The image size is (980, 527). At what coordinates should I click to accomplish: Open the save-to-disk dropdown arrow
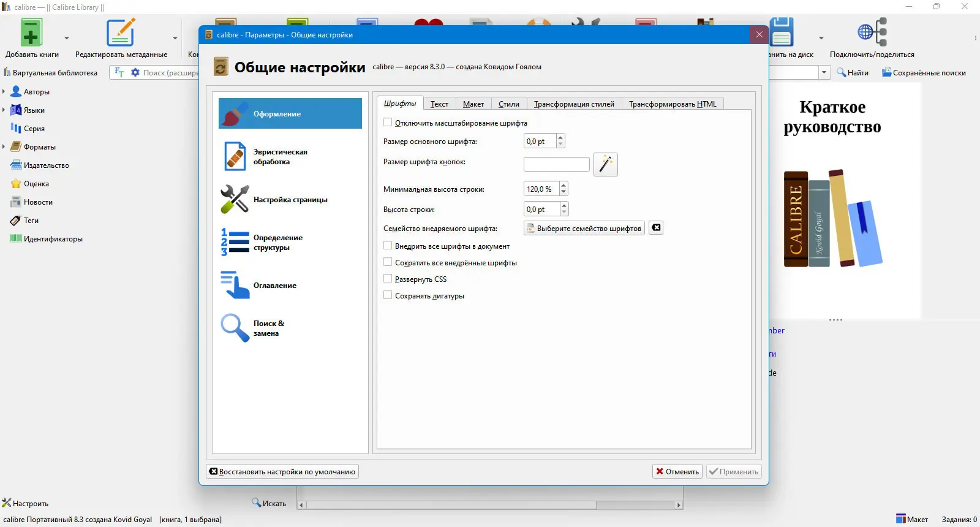[821, 38]
